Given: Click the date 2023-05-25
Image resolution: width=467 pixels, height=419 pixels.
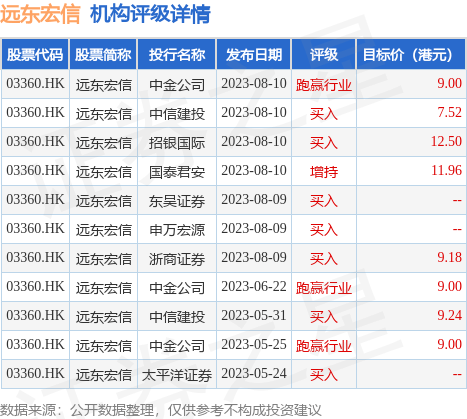Looking at the screenshot, I should point(254,344).
